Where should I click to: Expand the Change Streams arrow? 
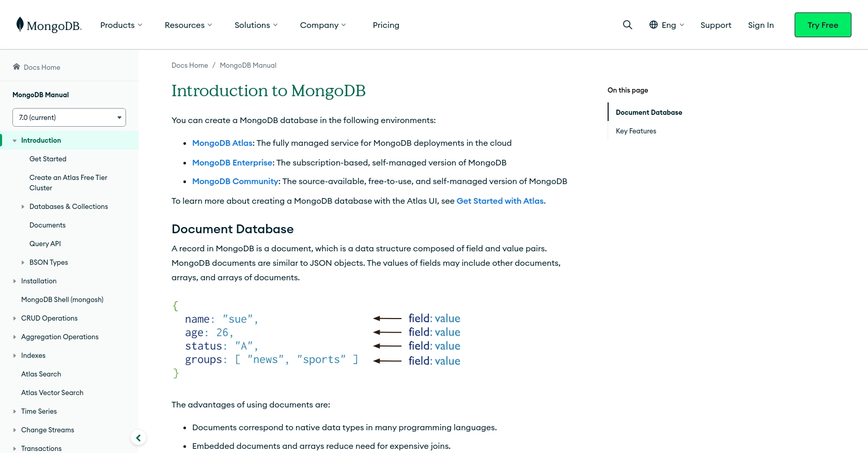click(14, 430)
